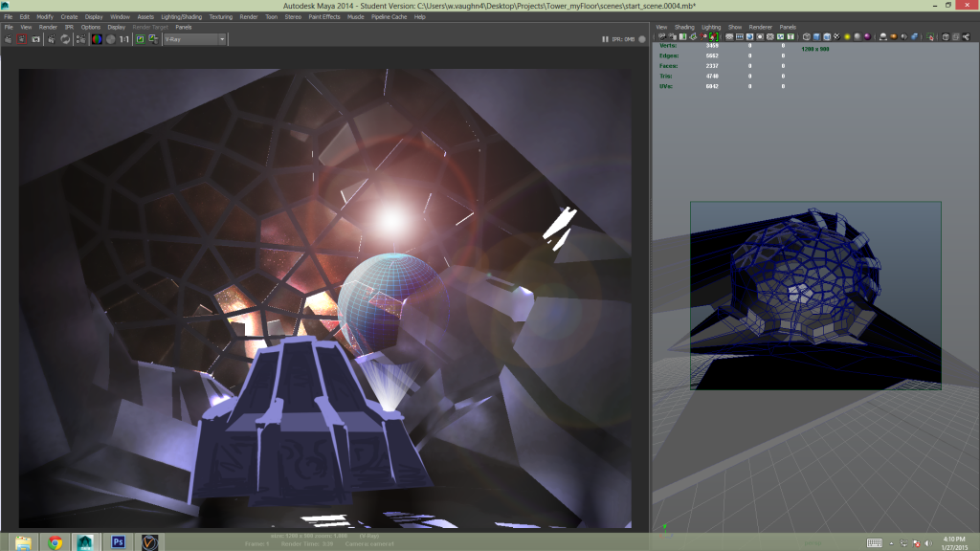This screenshot has width=980, height=551.
Task: Open the Texturing menu
Action: click(x=221, y=17)
